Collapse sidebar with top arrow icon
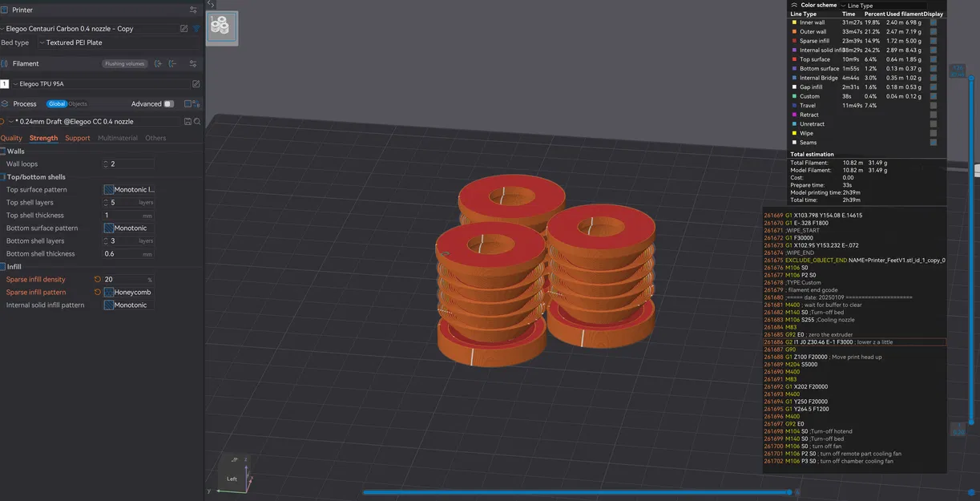Viewport: 980px width, 501px height. [x=211, y=4]
